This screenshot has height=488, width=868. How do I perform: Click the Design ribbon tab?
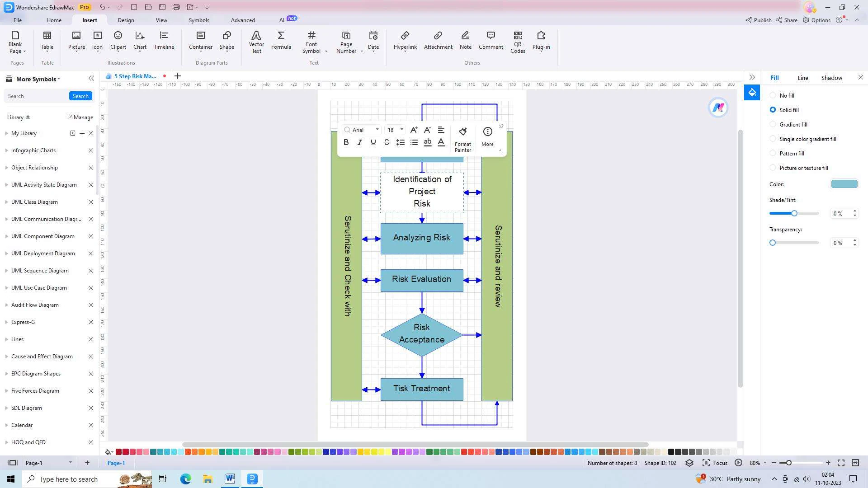pos(125,20)
